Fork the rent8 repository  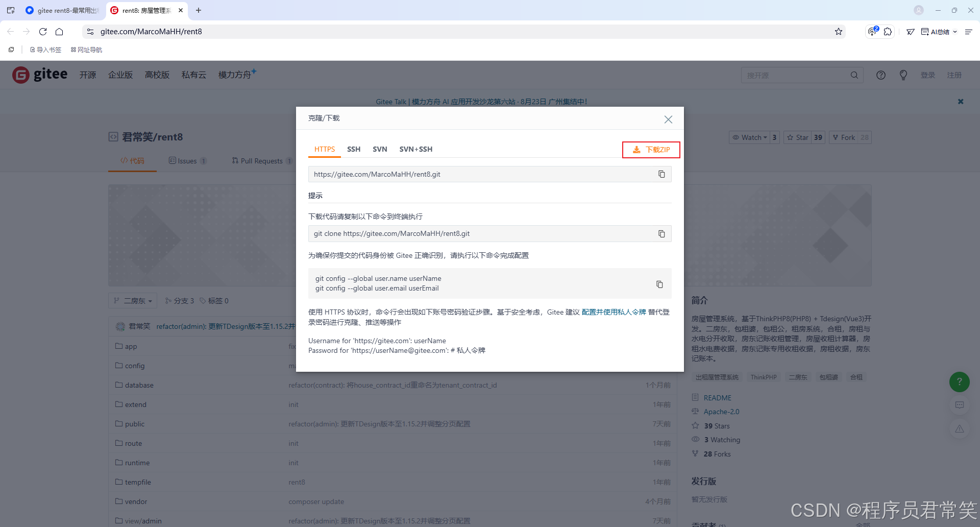[x=844, y=137]
